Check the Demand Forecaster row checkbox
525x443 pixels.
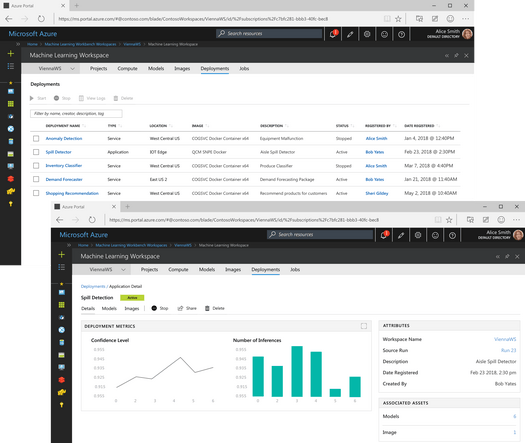click(36, 179)
